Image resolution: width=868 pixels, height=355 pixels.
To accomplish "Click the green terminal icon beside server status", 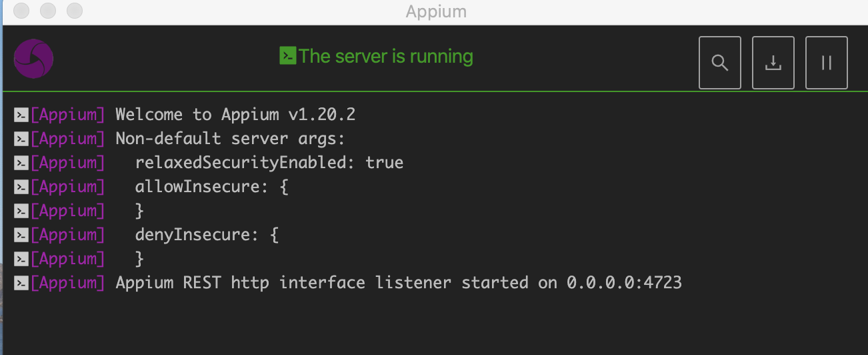I will (287, 56).
